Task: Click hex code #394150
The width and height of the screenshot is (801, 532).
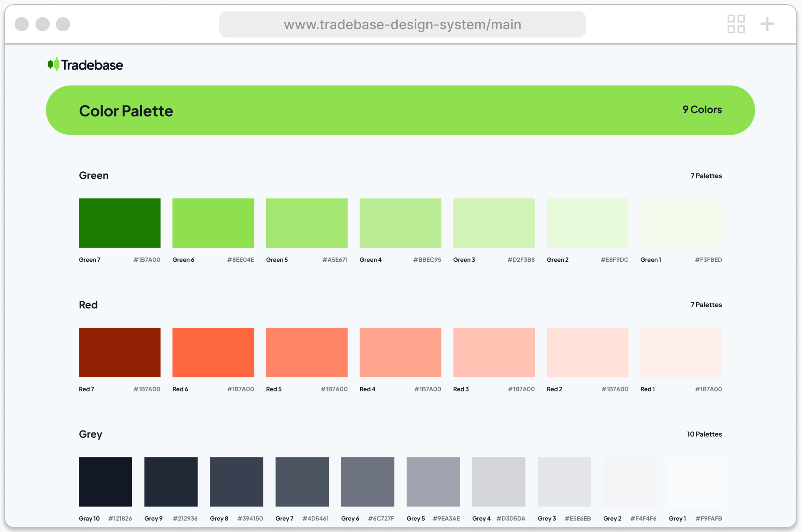Action: click(x=250, y=519)
